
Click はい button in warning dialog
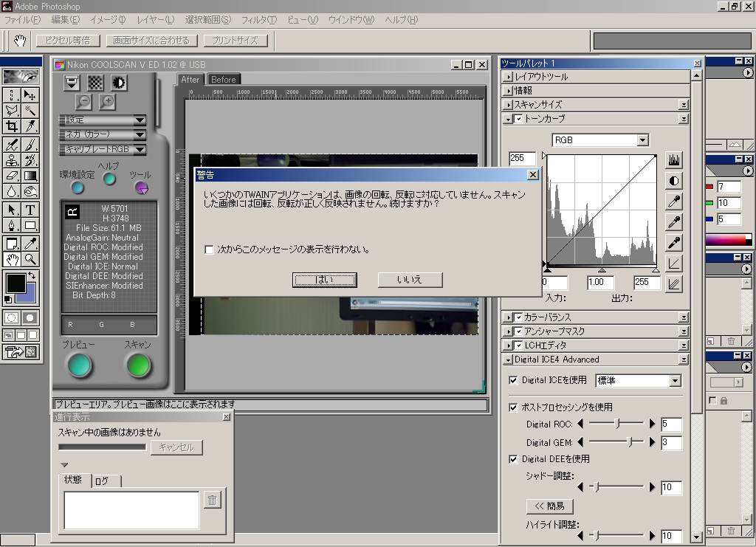coord(324,280)
